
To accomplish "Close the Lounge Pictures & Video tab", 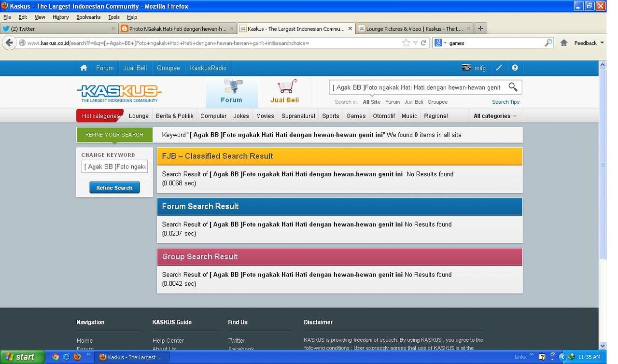I will click(468, 29).
